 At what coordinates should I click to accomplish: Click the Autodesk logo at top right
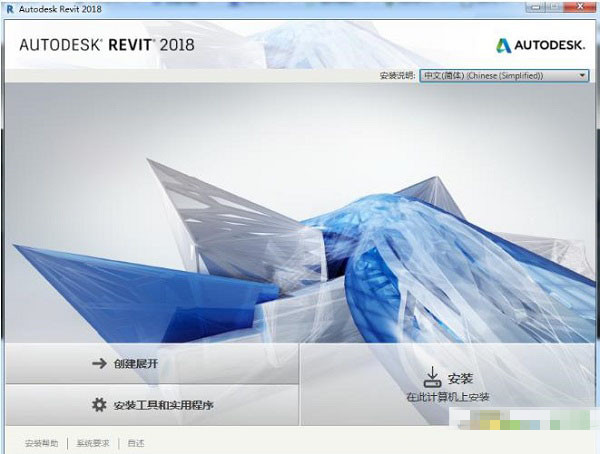(540, 45)
